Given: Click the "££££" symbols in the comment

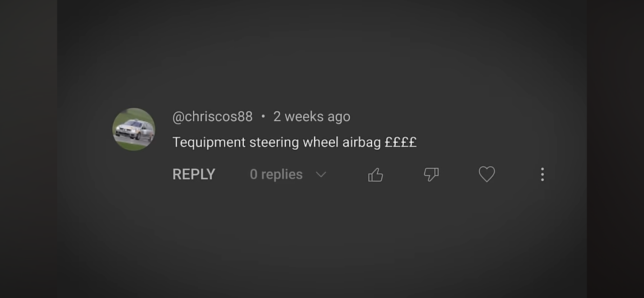Looking at the screenshot, I should click(400, 142).
